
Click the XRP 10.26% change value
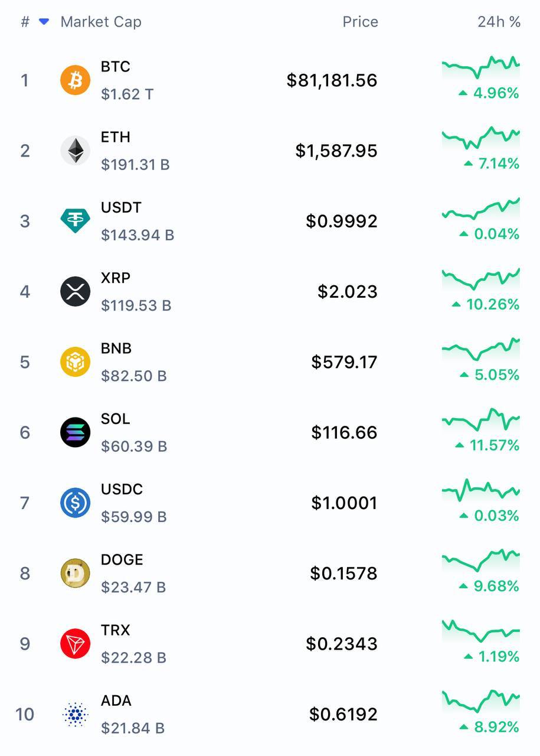click(492, 304)
